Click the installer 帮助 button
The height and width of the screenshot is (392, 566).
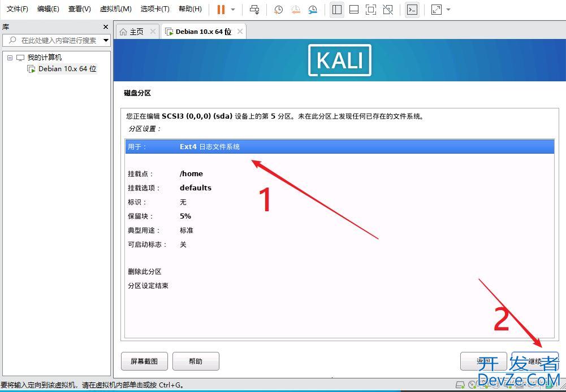pyautogui.click(x=196, y=361)
